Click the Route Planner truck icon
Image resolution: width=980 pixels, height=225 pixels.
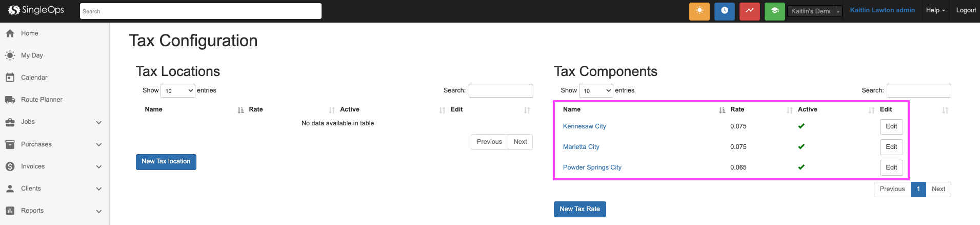tap(10, 100)
